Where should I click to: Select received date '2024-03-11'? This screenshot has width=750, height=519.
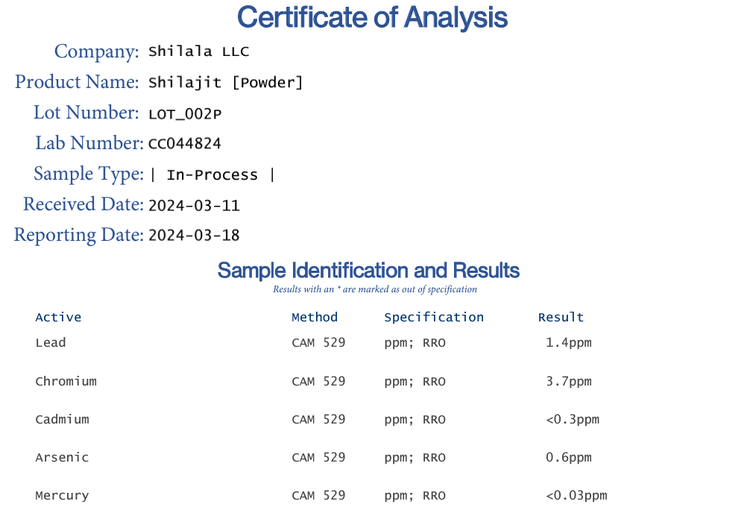pyautogui.click(x=194, y=205)
